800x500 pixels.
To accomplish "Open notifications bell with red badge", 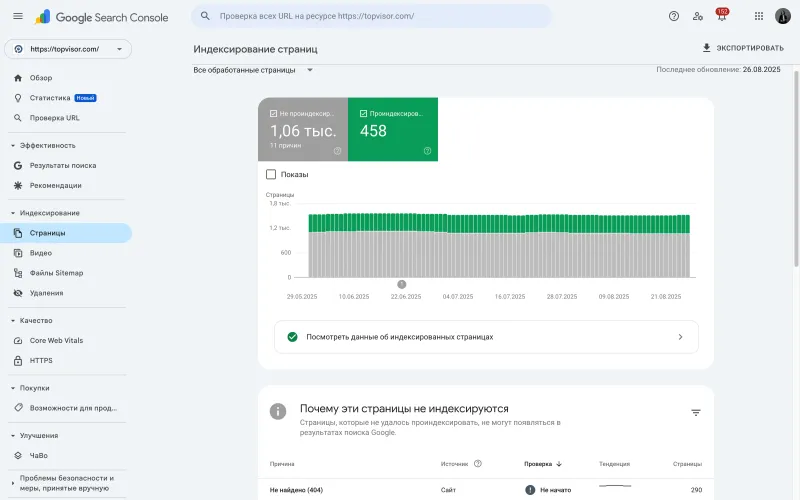I will point(721,15).
